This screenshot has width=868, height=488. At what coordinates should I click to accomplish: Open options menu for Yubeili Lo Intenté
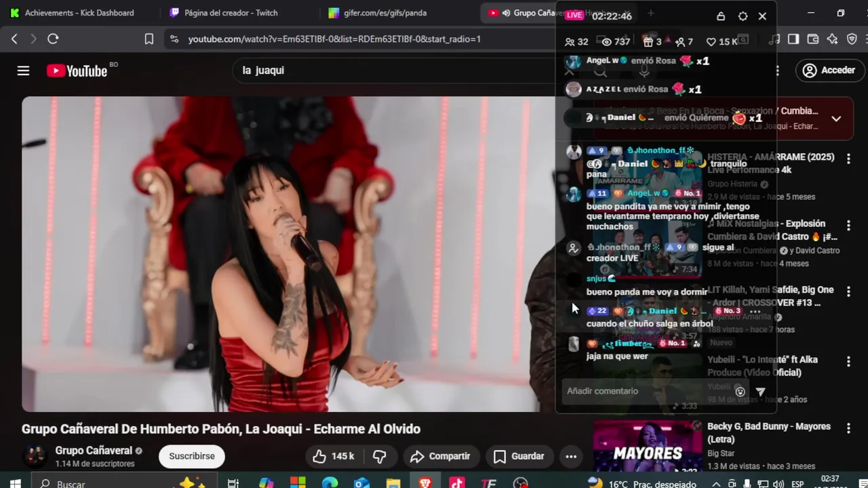click(848, 362)
